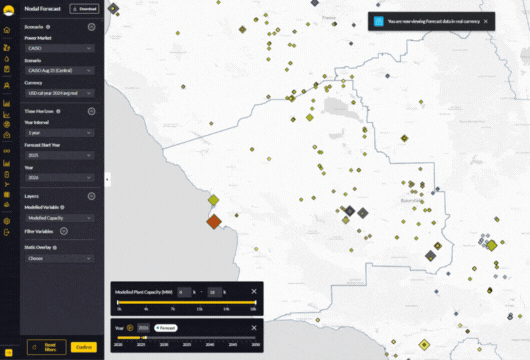
Task: Expand the Filter Variables section
Action: [x=64, y=231]
